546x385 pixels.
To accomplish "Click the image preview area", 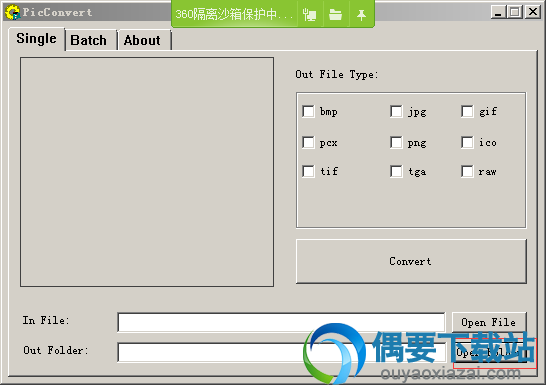I will click(147, 172).
